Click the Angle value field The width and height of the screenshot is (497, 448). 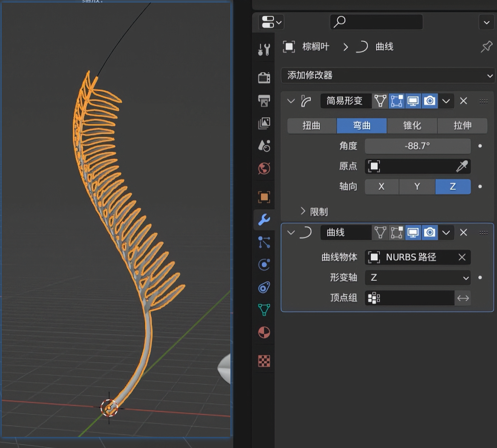coord(417,146)
